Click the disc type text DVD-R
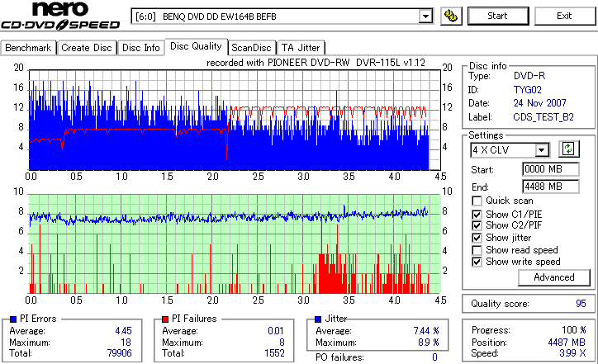Image resolution: width=598 pixels, height=364 pixels. coord(529,76)
